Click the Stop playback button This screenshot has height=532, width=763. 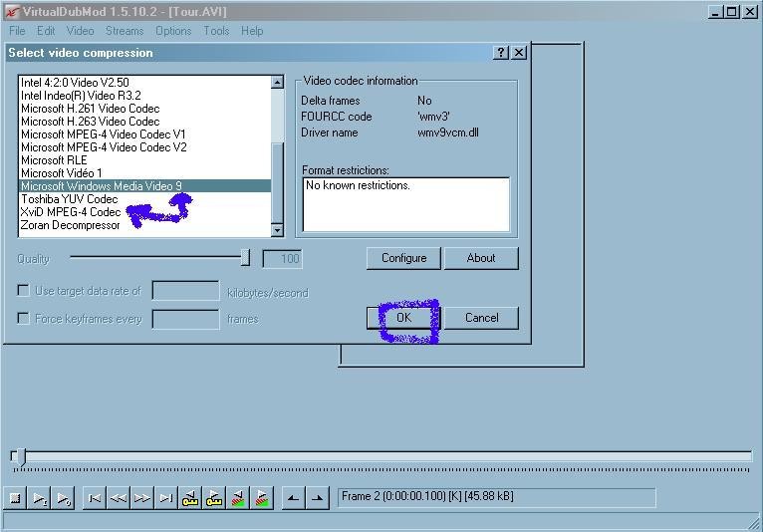(15, 498)
